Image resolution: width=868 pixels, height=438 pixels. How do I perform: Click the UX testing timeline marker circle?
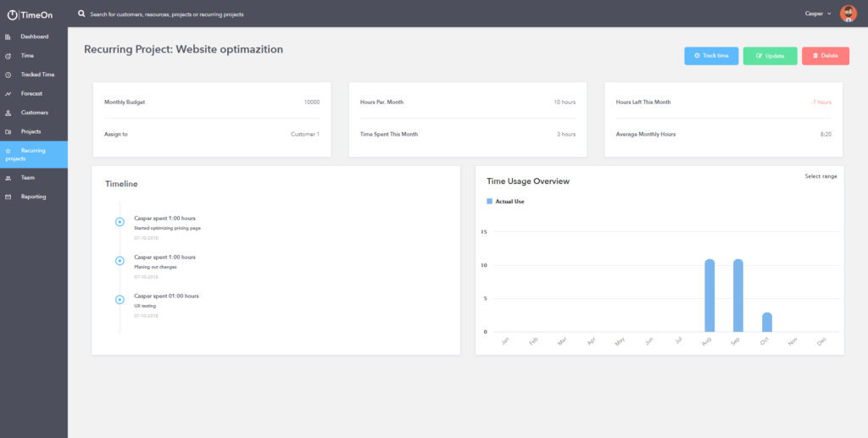120,300
